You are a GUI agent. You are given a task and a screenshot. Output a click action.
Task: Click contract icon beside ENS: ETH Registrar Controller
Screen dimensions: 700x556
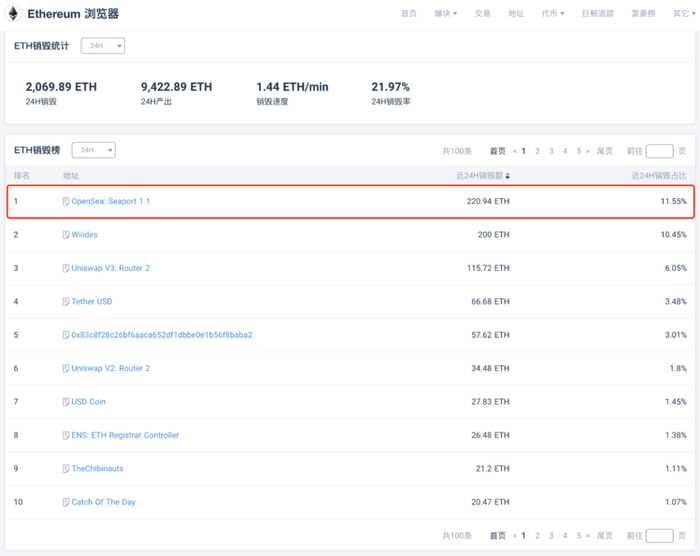pyautogui.click(x=66, y=435)
